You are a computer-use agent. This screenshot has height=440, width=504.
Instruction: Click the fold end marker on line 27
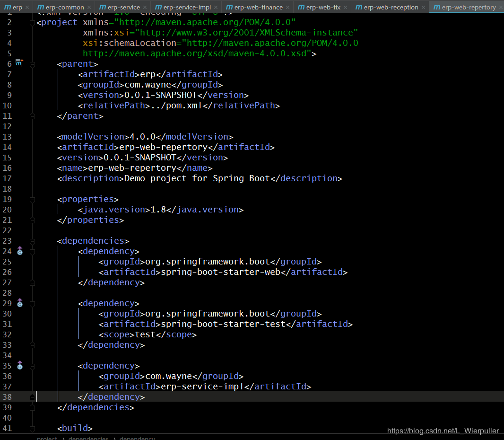[32, 283]
